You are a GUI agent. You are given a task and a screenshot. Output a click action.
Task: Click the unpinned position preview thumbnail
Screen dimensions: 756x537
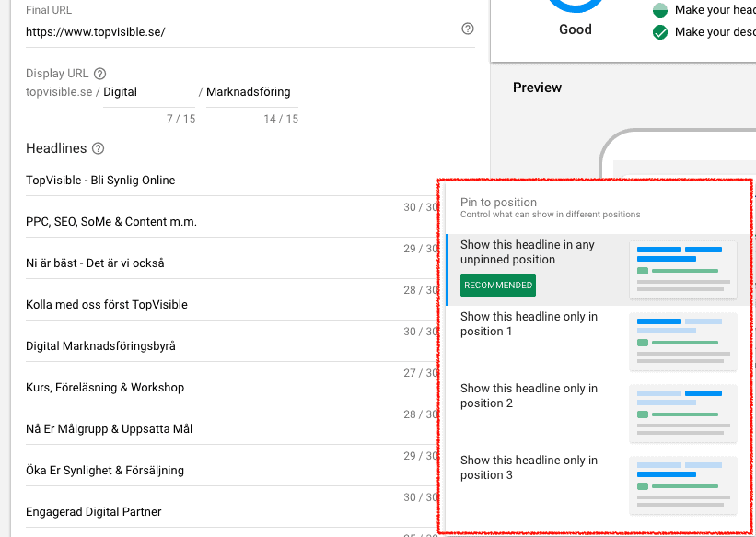point(683,270)
